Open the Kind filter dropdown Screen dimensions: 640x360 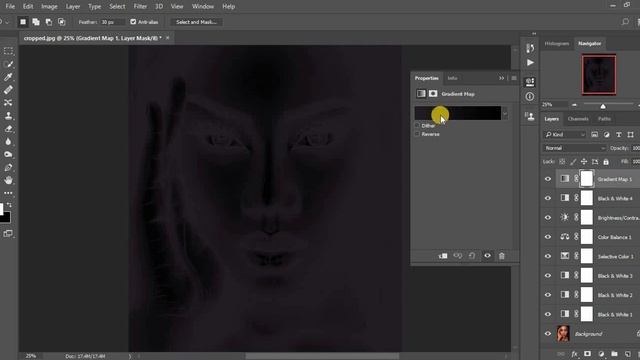pos(566,135)
